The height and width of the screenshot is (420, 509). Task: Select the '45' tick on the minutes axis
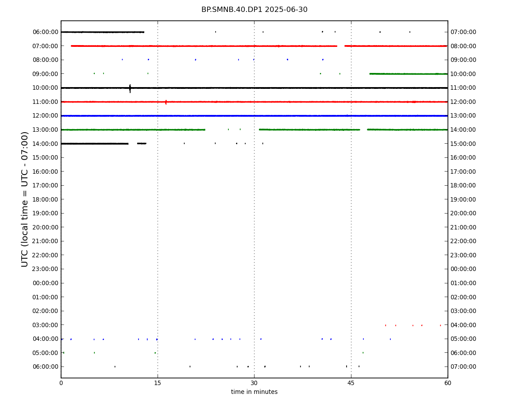coord(351,383)
